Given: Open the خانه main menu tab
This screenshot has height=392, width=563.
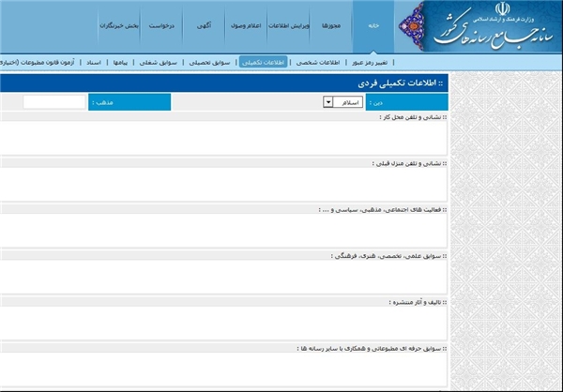Looking at the screenshot, I should coord(373,26).
